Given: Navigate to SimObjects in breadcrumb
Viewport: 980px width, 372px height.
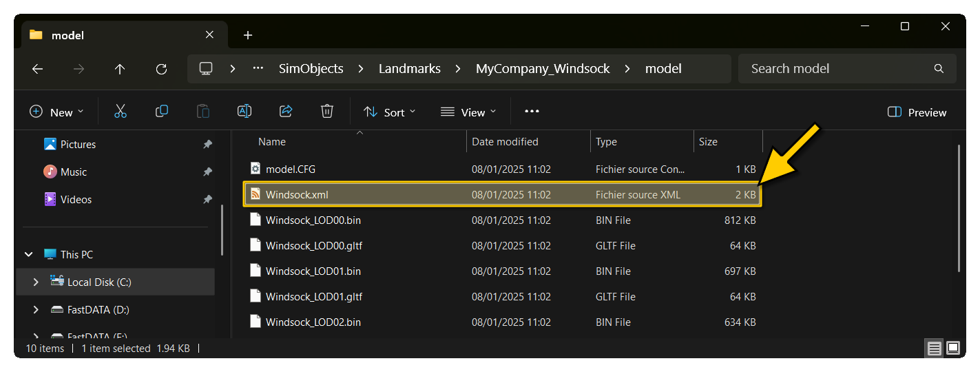Looking at the screenshot, I should pyautogui.click(x=311, y=69).
